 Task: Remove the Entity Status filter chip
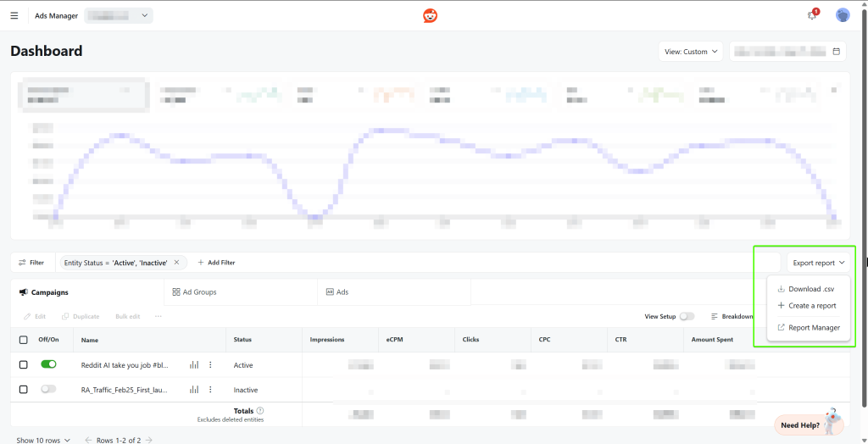point(176,263)
